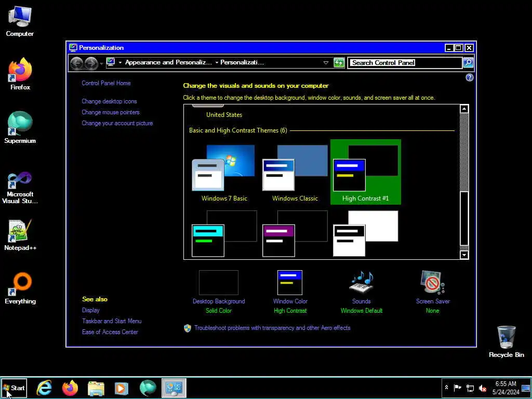Click the Personalization breadcrumb segment
532x399 pixels.
point(242,62)
